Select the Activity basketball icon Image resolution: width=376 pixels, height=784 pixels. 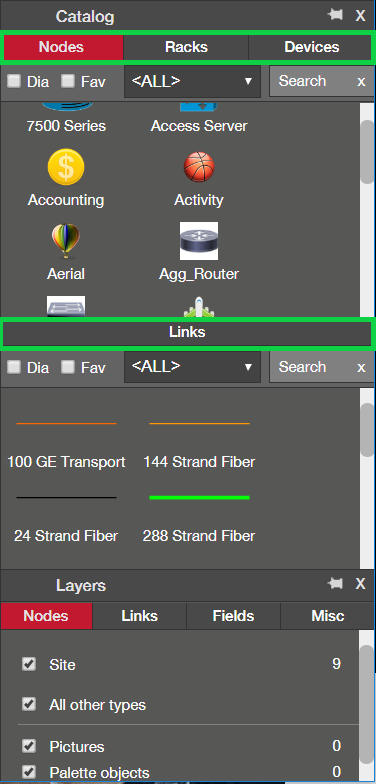pos(198,167)
